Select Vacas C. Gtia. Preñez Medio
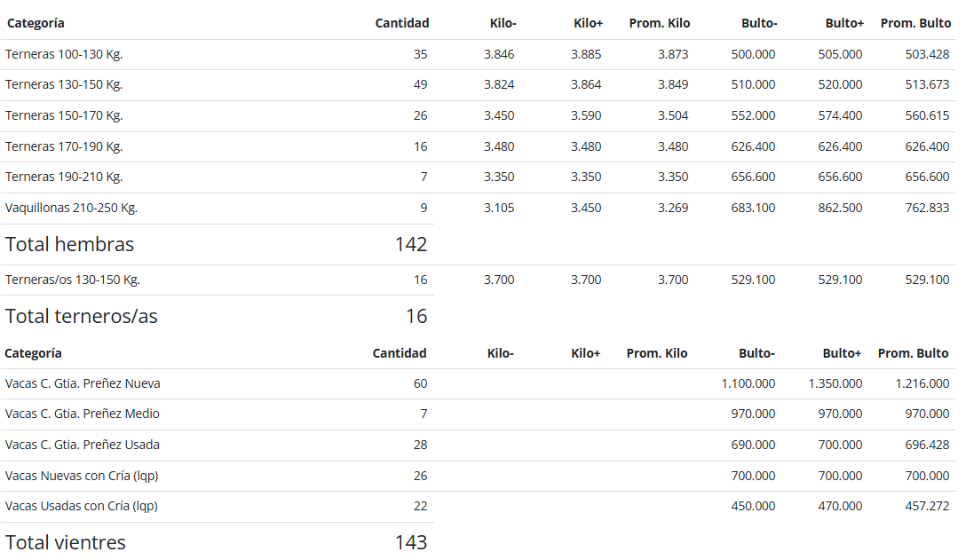Viewport: 966px width, 560px height. pyautogui.click(x=83, y=414)
